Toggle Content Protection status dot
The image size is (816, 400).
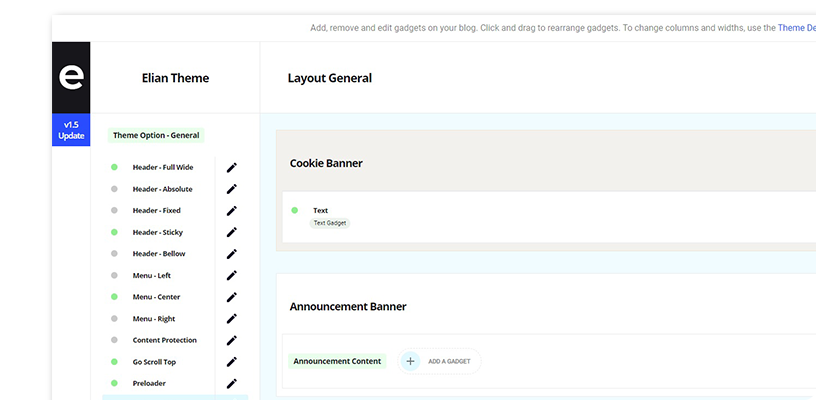pos(114,340)
